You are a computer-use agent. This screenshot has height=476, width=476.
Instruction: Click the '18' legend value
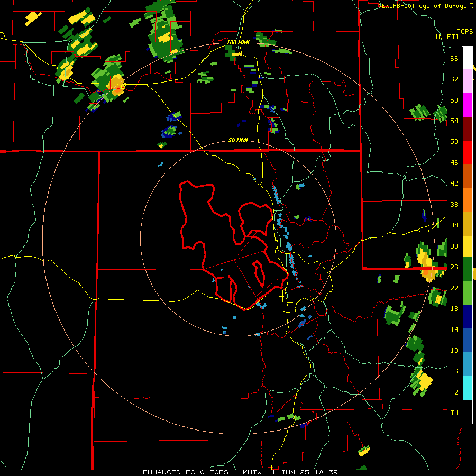click(x=454, y=309)
